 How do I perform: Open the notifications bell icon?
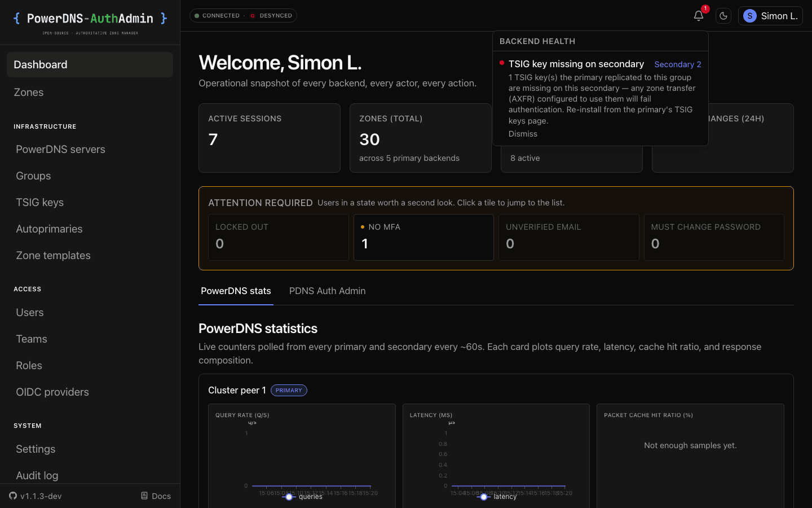[x=699, y=16]
